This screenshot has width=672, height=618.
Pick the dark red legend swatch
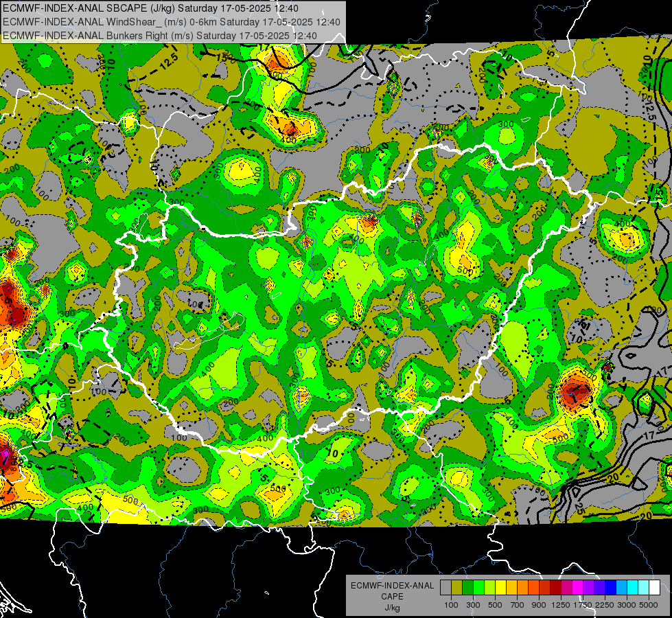[x=555, y=588]
